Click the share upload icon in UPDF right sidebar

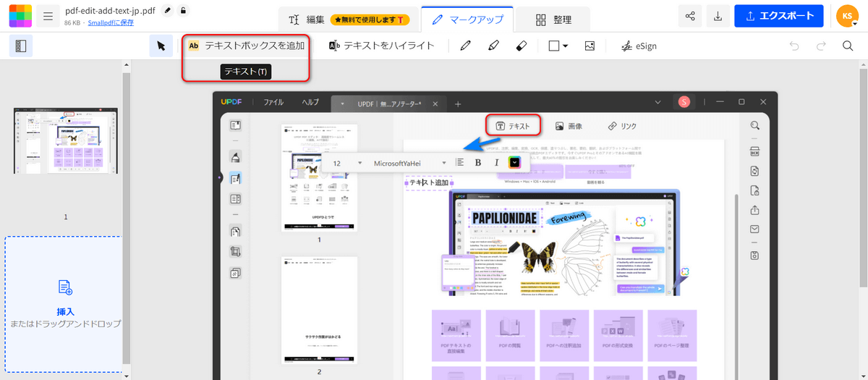click(x=754, y=211)
